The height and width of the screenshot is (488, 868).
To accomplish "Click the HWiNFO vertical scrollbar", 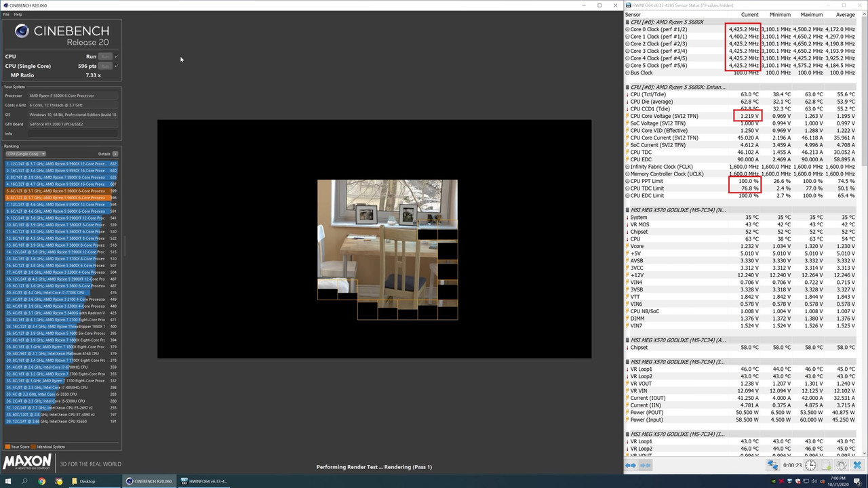I will (x=863, y=234).
